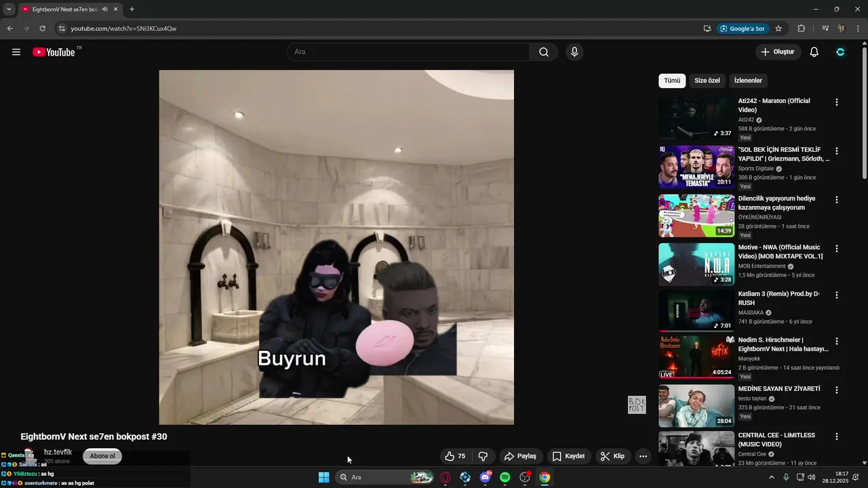Open options menu for Katliam 3 Remix
The image size is (868, 488).
[836, 296]
